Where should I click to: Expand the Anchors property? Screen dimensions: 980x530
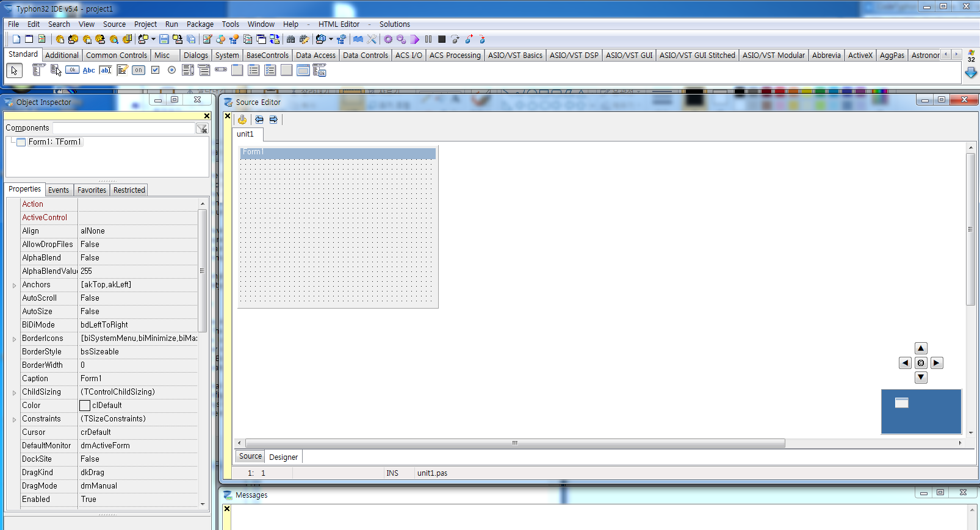pyautogui.click(x=14, y=285)
